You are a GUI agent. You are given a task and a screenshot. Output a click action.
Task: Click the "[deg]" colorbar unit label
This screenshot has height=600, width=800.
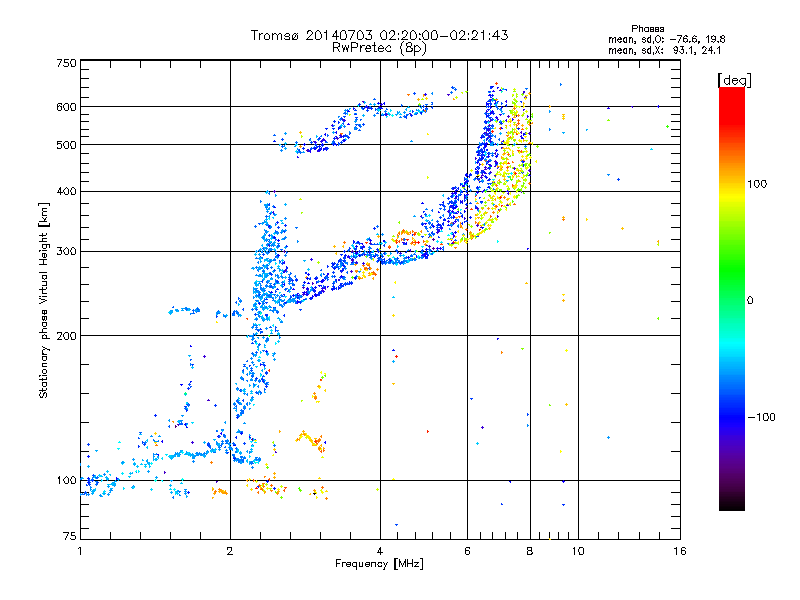734,80
